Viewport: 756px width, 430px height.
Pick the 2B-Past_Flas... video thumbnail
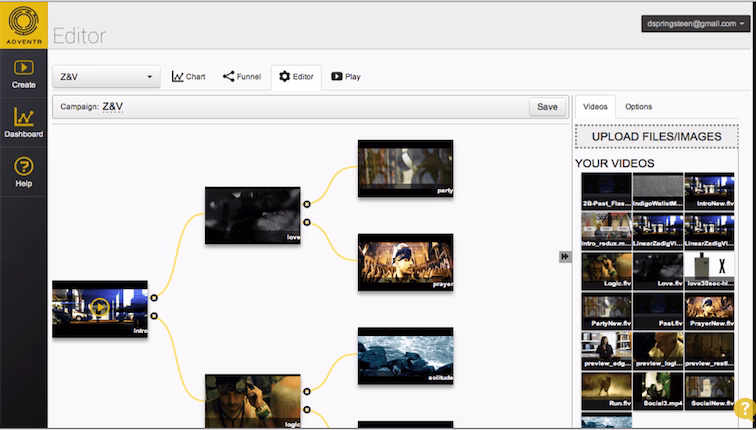pos(607,191)
